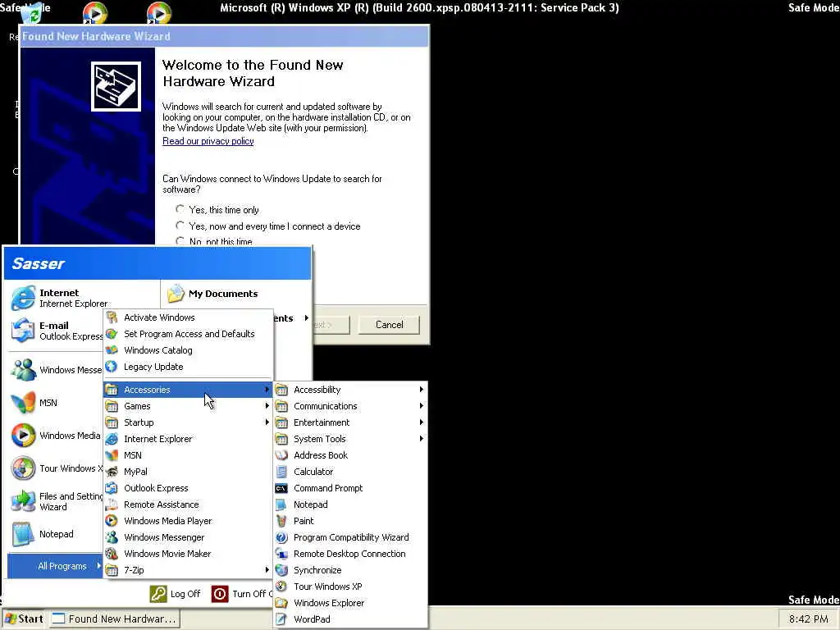840x630 pixels.
Task: Open Remote Assistance
Action: (188, 504)
